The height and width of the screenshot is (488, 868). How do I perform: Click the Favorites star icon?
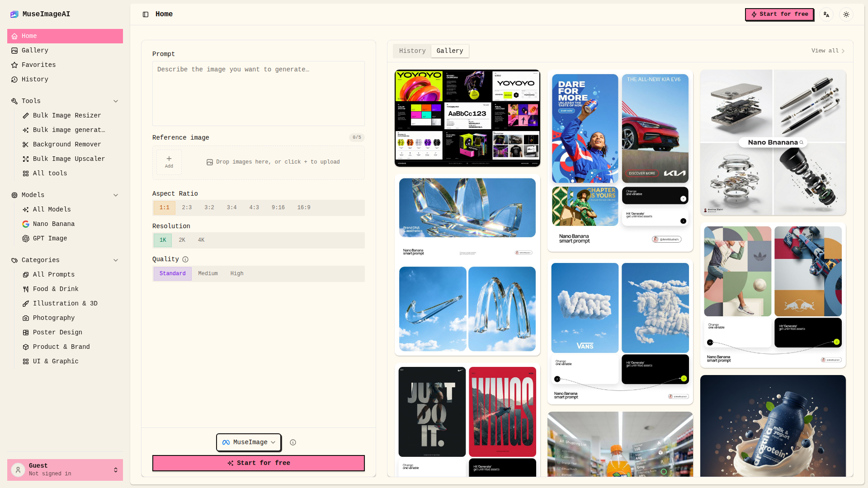[x=14, y=65]
